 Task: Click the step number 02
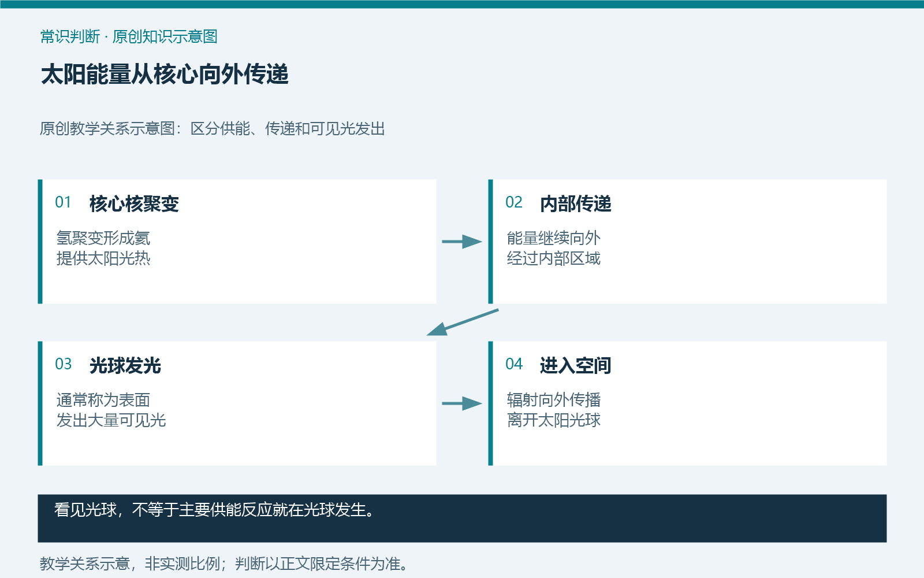(x=514, y=202)
